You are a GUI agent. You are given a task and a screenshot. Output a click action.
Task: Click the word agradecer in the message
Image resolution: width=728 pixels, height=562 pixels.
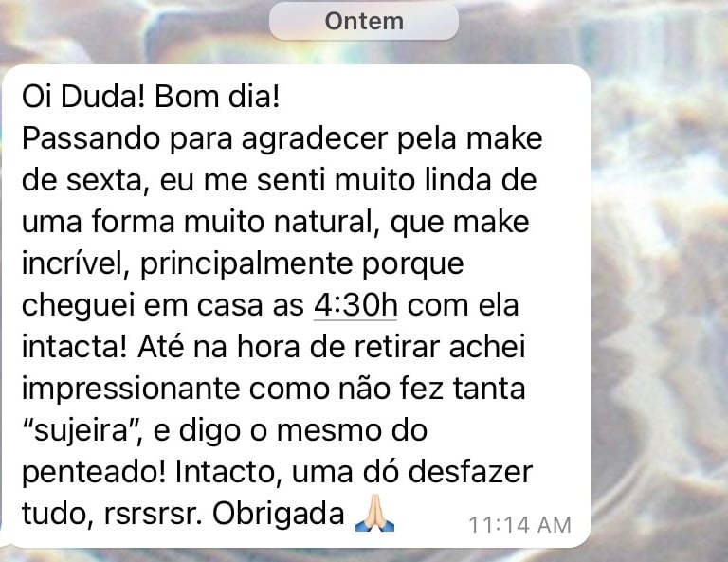(315, 138)
